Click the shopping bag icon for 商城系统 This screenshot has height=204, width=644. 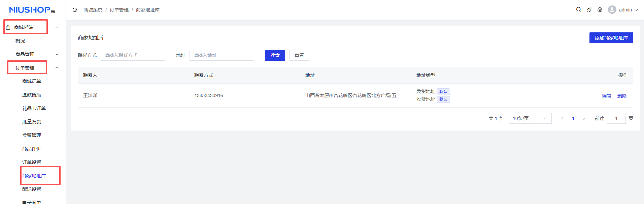tap(8, 27)
